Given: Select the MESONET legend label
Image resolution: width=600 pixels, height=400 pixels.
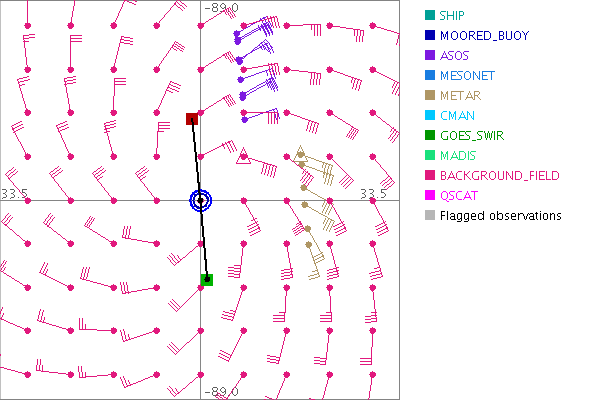Looking at the screenshot, I should tap(468, 75).
